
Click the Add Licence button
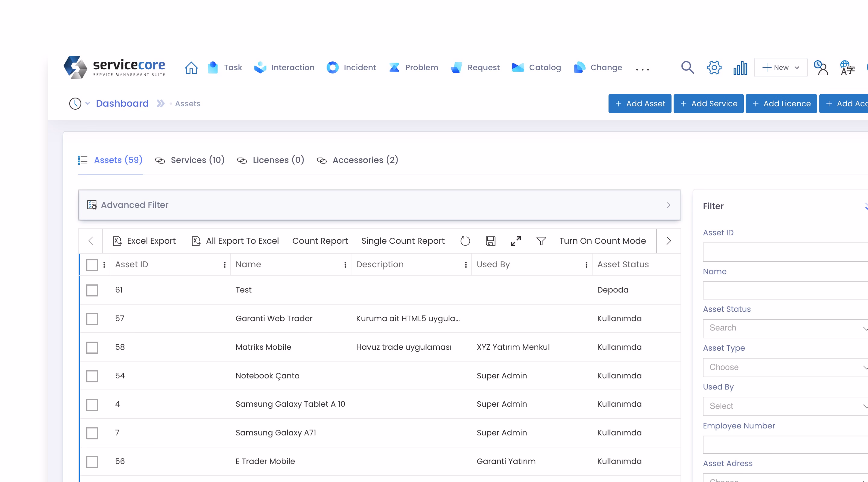point(782,103)
